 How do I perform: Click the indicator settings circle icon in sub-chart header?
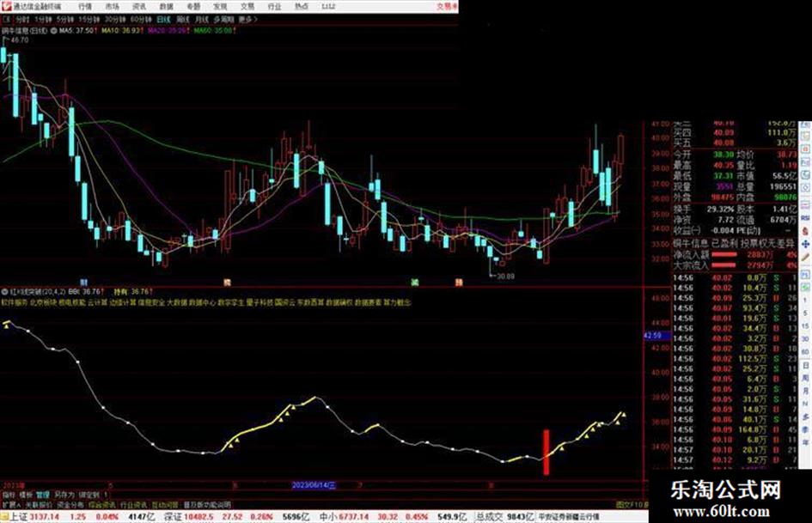[x=4, y=291]
